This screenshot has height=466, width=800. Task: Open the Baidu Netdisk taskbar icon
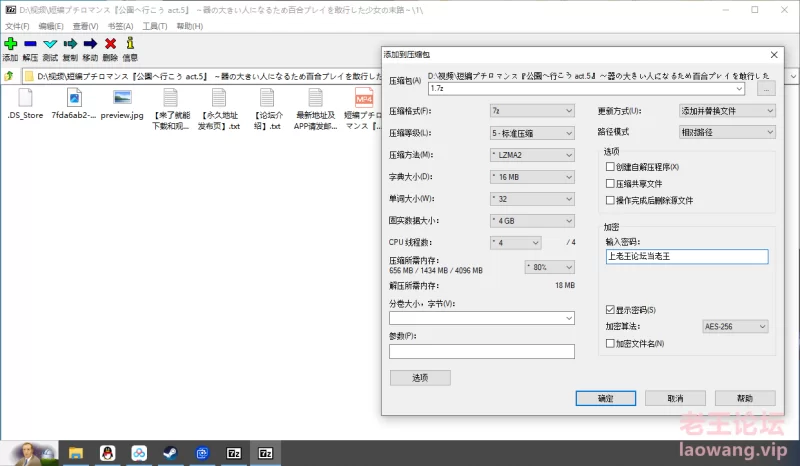[x=139, y=453]
